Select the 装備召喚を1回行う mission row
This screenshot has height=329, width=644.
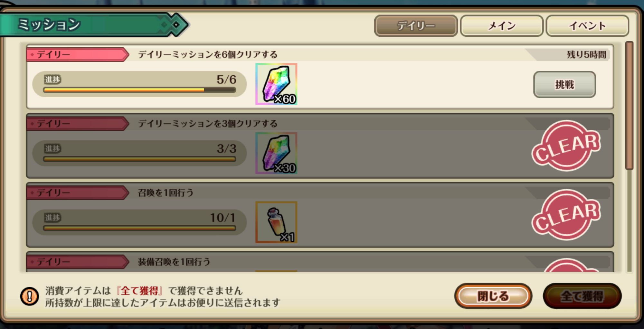coord(320,262)
